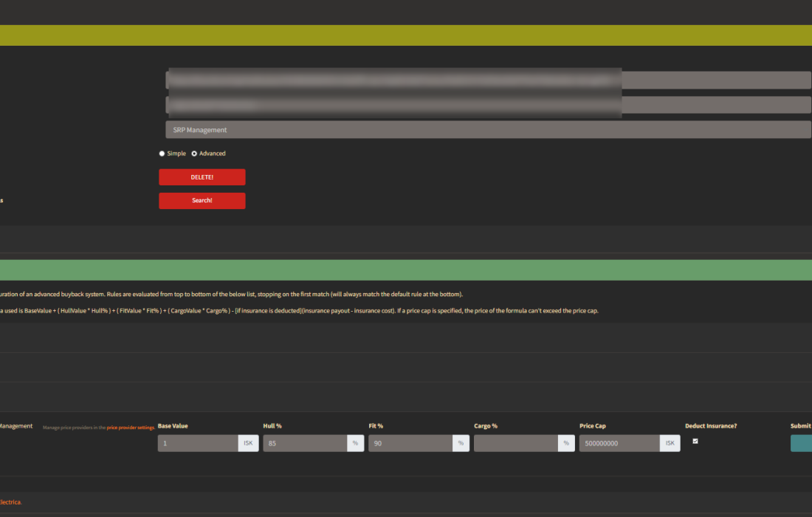Image resolution: width=812 pixels, height=517 pixels.
Task: Click the Price Cap input field
Action: (619, 443)
